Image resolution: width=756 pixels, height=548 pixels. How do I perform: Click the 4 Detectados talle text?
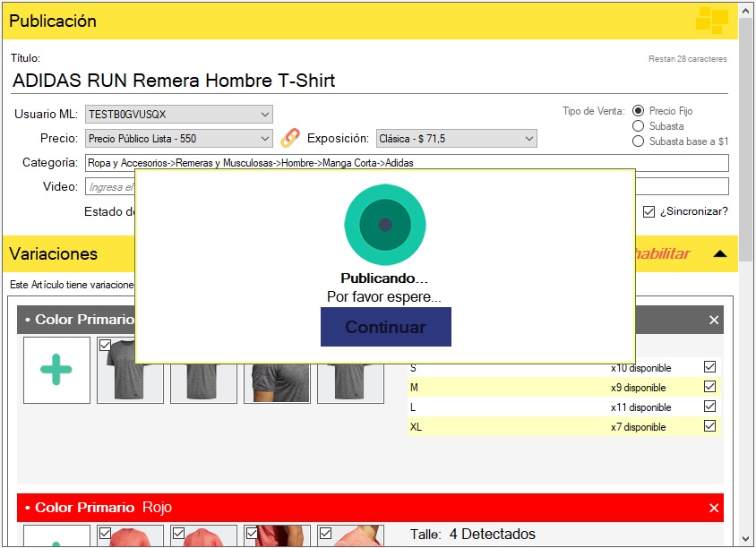click(493, 534)
